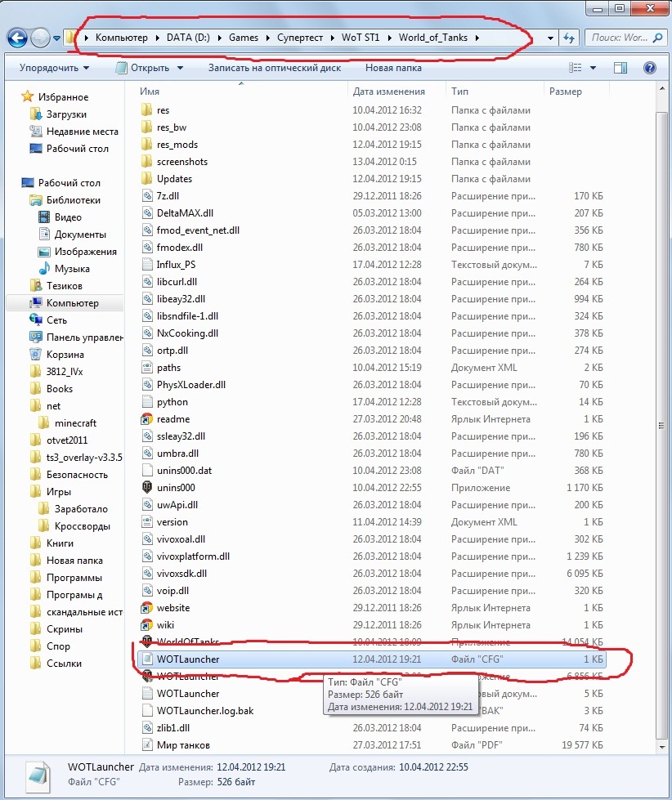Click Супертест in the address breadcrumb
This screenshot has height=800, width=672.
click(300, 38)
